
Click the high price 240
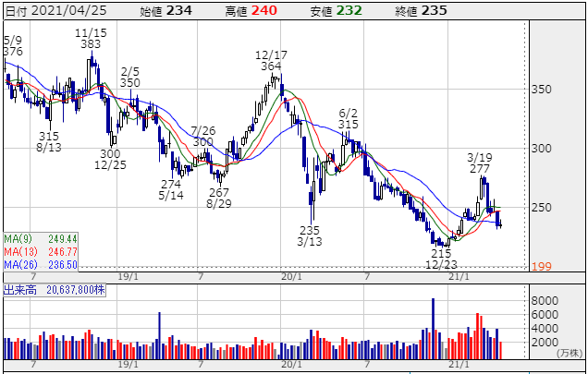coord(264,10)
